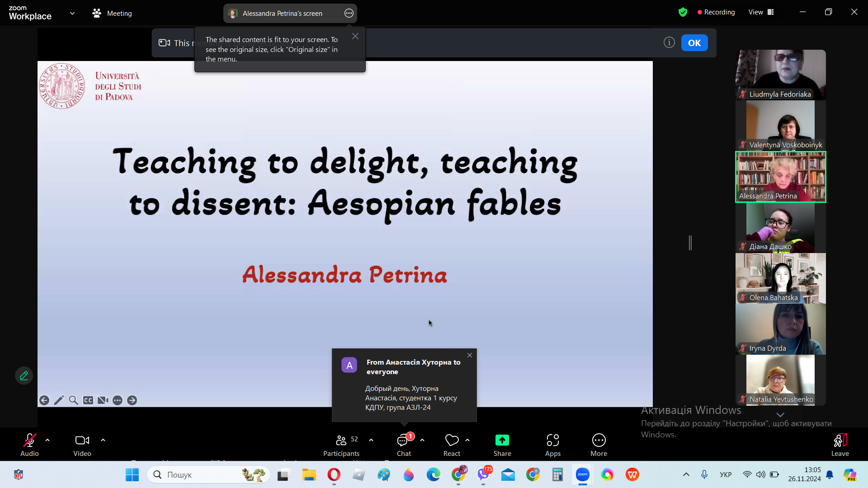Expand reactions options arrow

pos(467,440)
